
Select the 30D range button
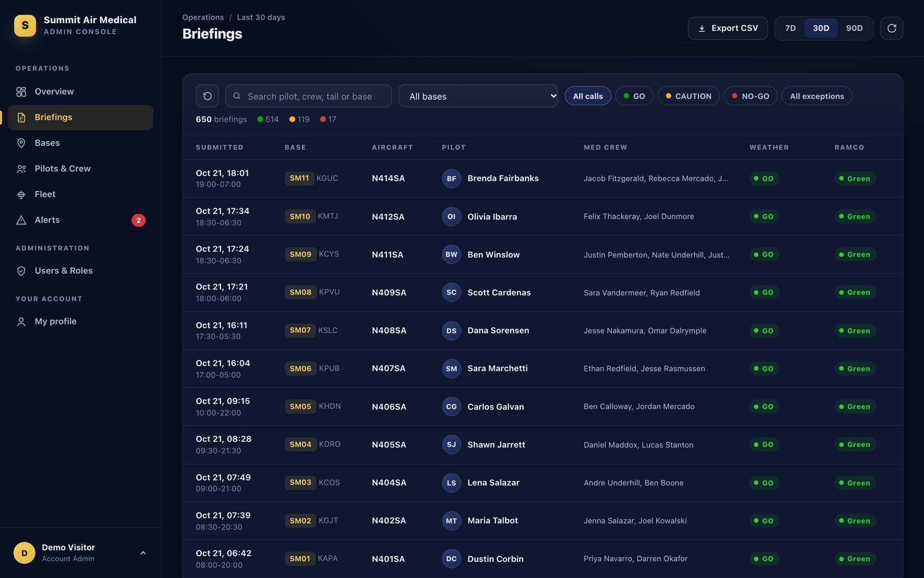821,28
